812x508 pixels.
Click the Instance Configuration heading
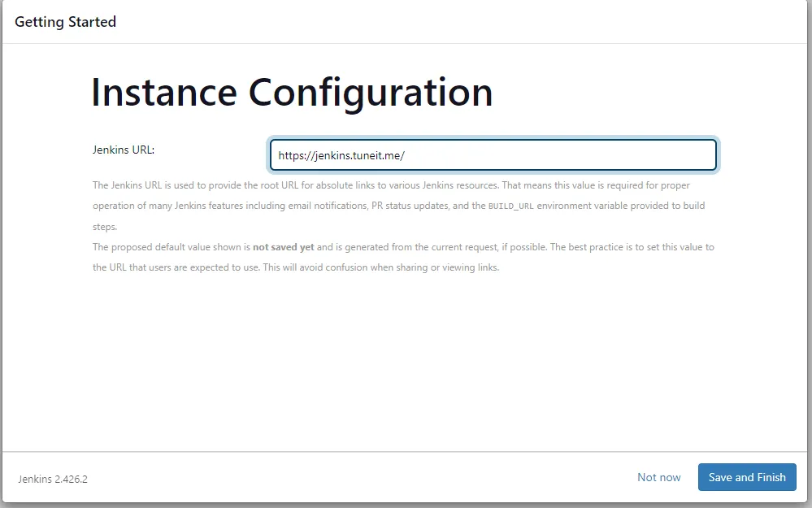(x=292, y=93)
